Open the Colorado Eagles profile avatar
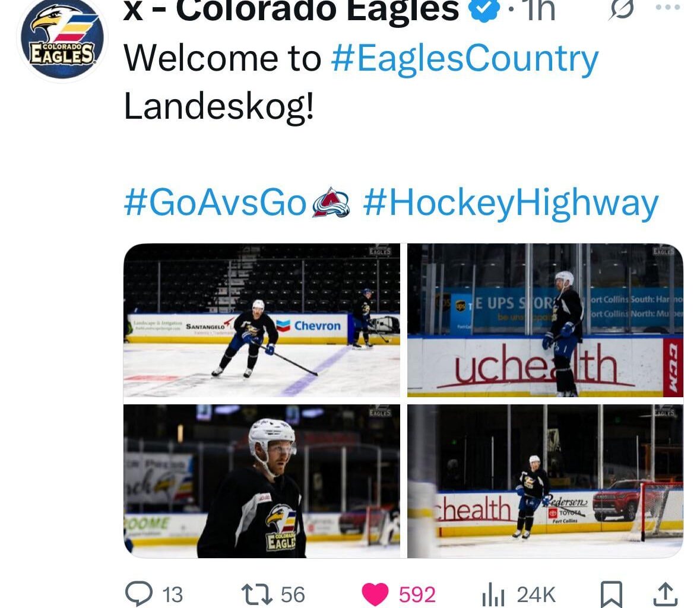 pyautogui.click(x=62, y=39)
